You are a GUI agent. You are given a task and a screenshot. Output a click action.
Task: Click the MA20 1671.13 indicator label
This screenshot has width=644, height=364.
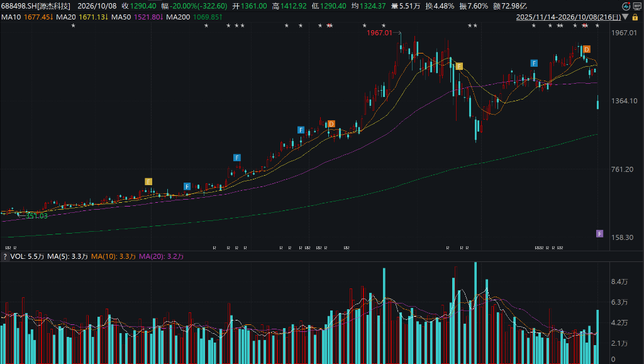[x=82, y=17]
